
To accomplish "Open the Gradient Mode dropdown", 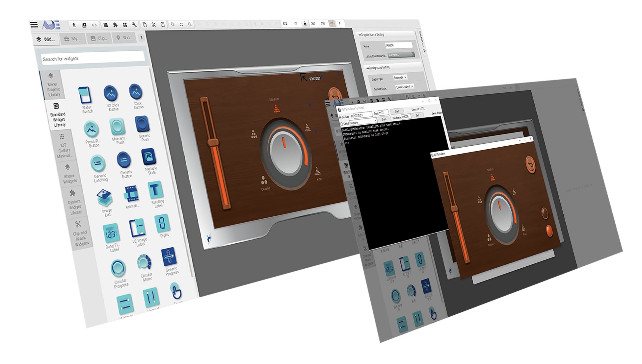I will 405,87.
